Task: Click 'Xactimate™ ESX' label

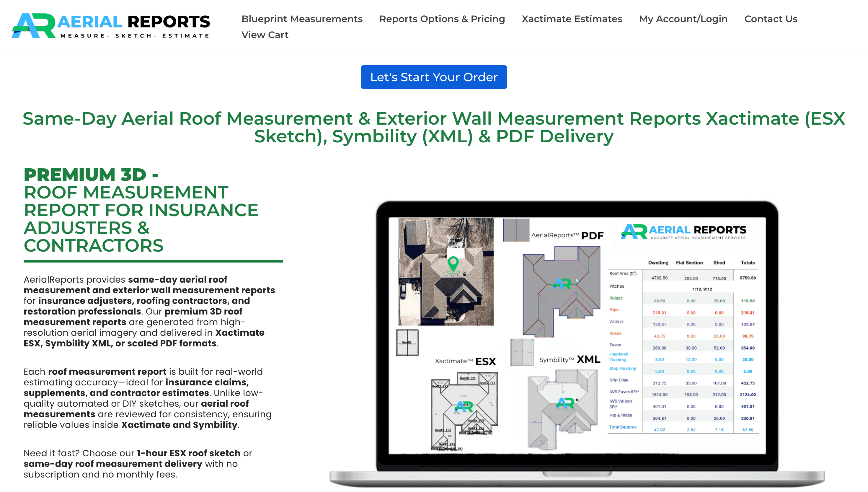Action: [x=465, y=361]
